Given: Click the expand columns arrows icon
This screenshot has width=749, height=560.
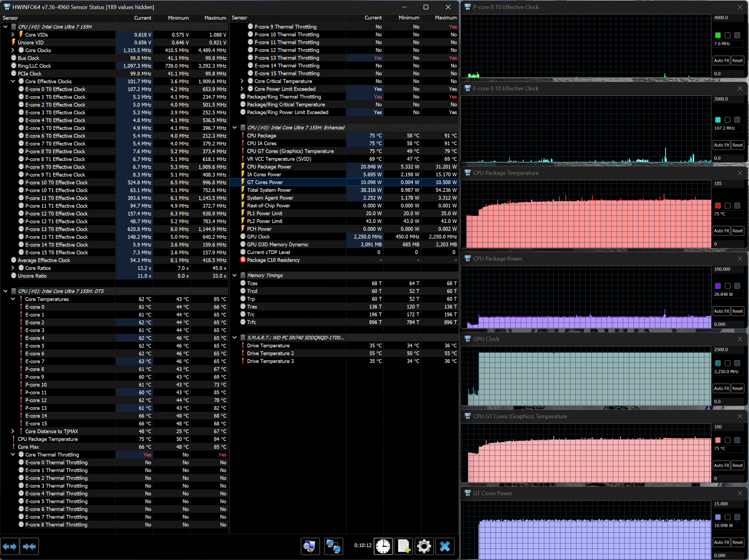Looking at the screenshot, I should 9,546.
